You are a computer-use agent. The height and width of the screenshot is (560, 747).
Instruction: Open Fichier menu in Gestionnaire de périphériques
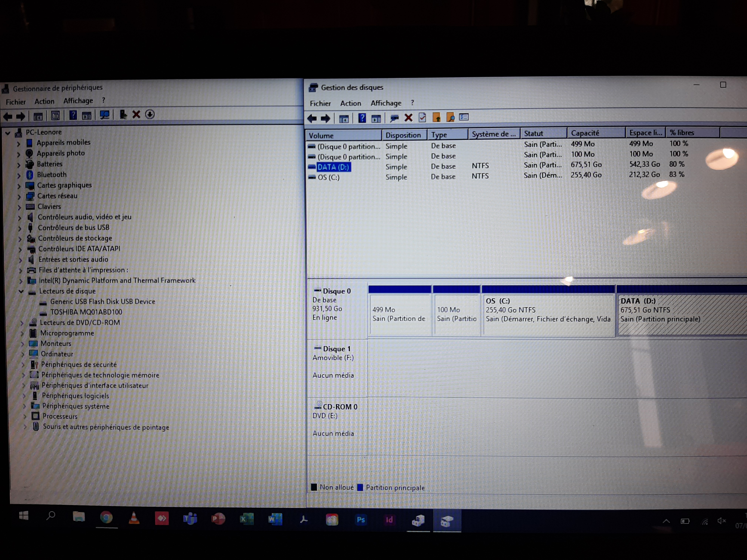(16, 102)
